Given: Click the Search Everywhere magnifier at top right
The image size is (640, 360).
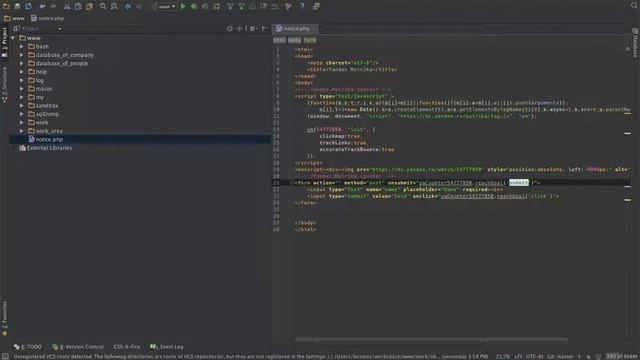Looking at the screenshot, I should [x=634, y=5].
